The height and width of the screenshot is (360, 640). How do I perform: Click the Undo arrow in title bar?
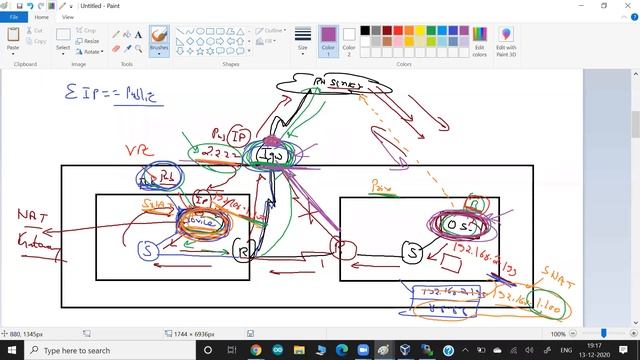30,6
